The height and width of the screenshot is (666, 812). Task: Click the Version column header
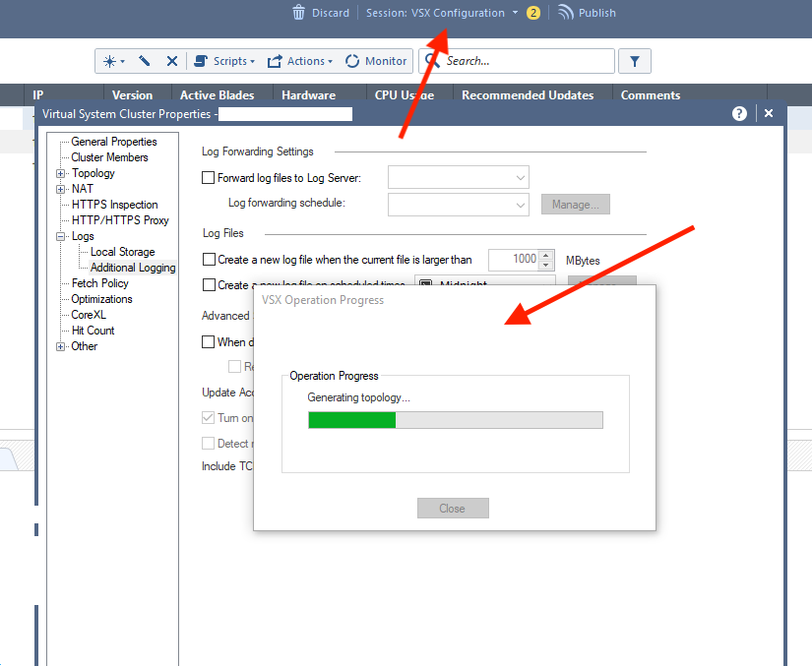133,94
